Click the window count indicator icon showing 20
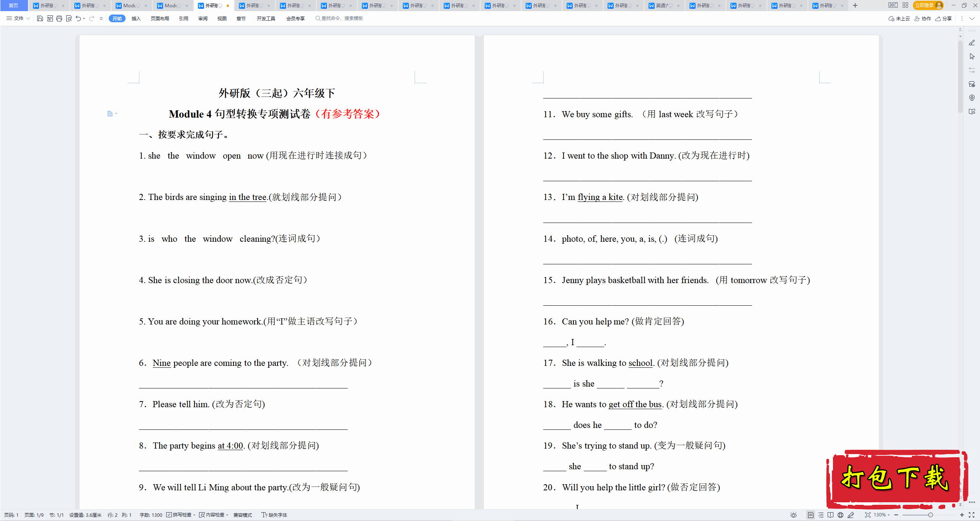The image size is (980, 521). point(893,5)
